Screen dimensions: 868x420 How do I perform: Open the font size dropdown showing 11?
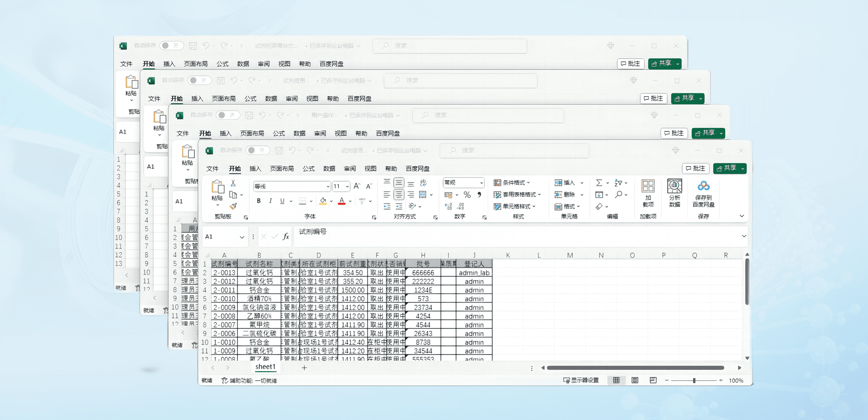(x=347, y=187)
